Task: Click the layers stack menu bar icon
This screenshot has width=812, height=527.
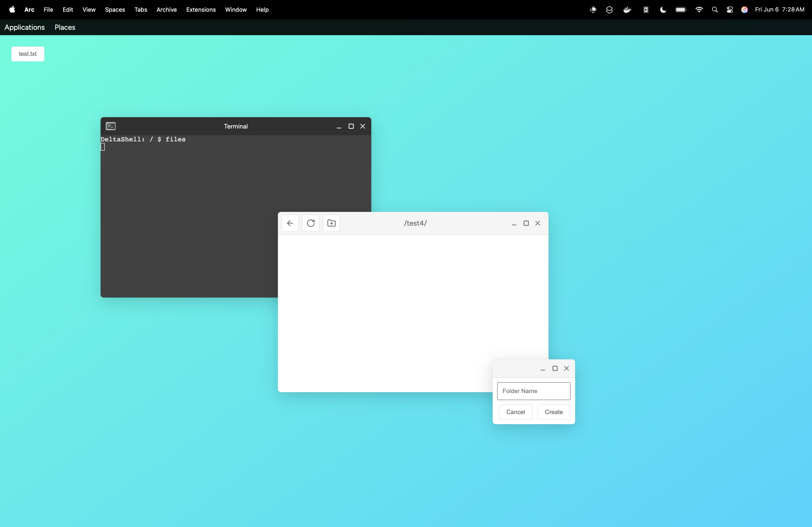Action: tap(609, 9)
